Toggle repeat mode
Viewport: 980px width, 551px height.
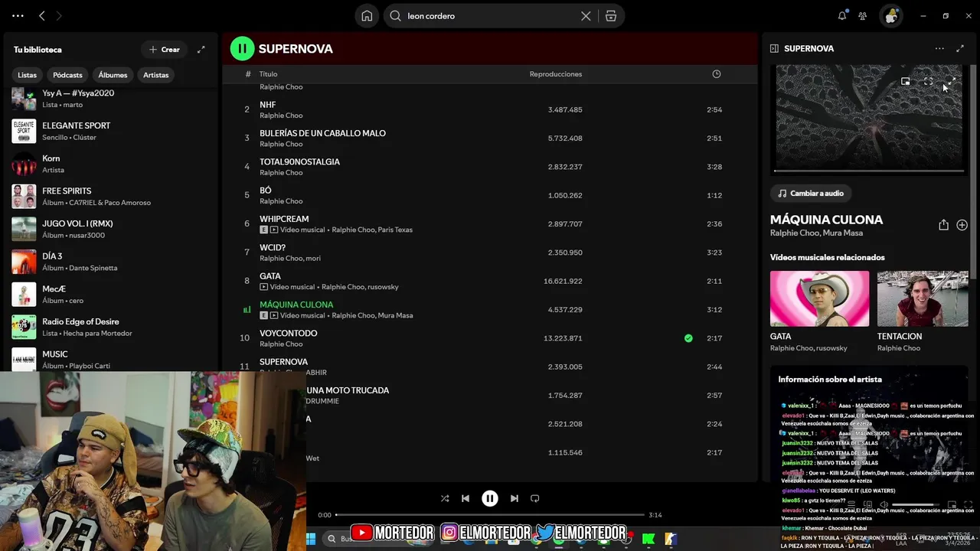tap(535, 498)
